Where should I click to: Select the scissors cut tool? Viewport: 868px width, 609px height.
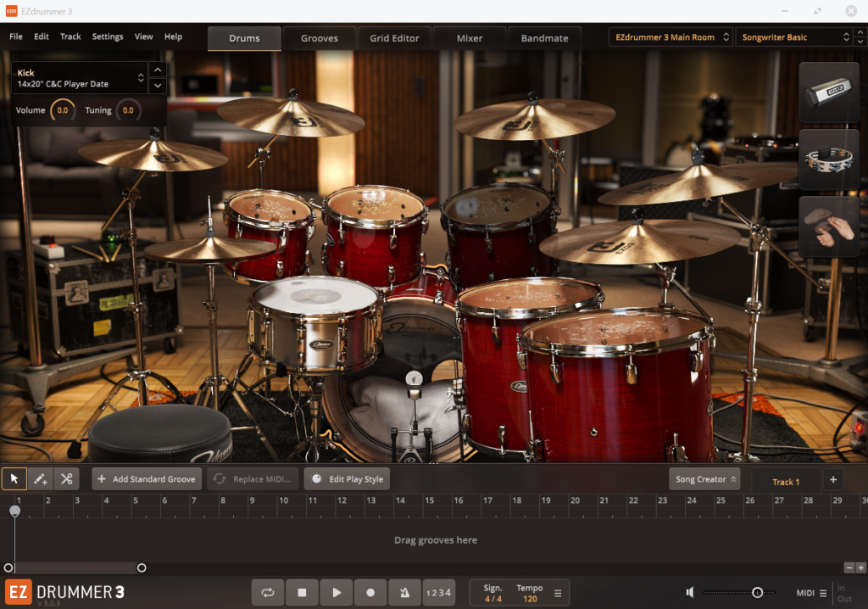(66, 479)
